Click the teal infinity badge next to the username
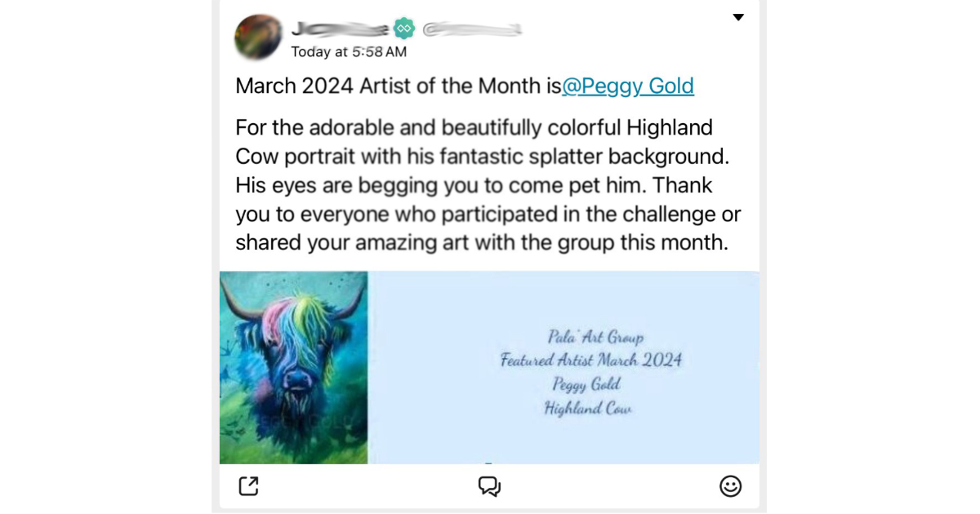This screenshot has width=980, height=514. click(403, 27)
